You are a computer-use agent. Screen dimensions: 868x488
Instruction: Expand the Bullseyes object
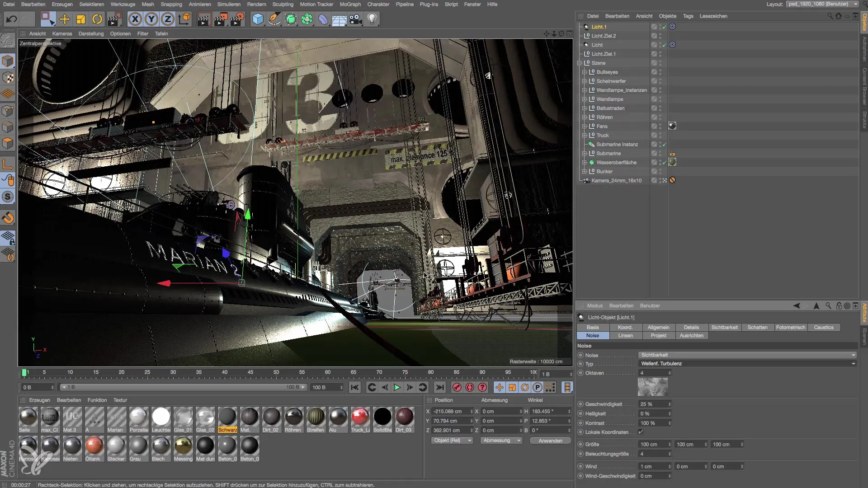585,72
